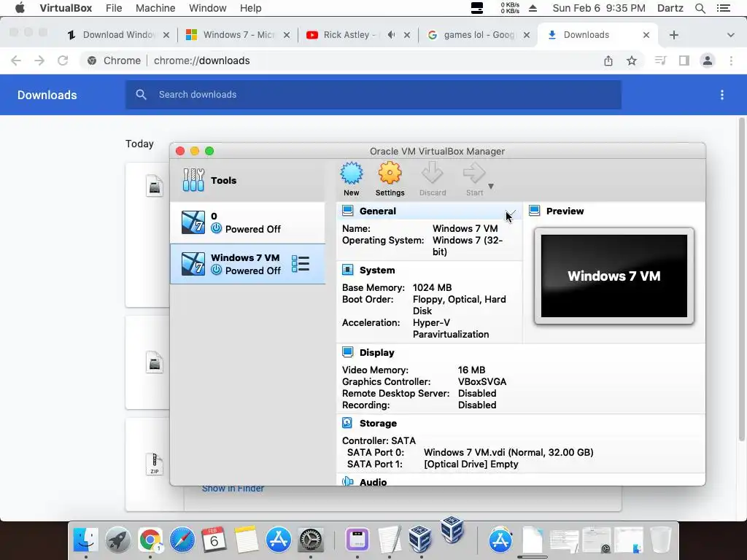Switch to the games lol Google tab
747x560 pixels.
click(x=478, y=35)
